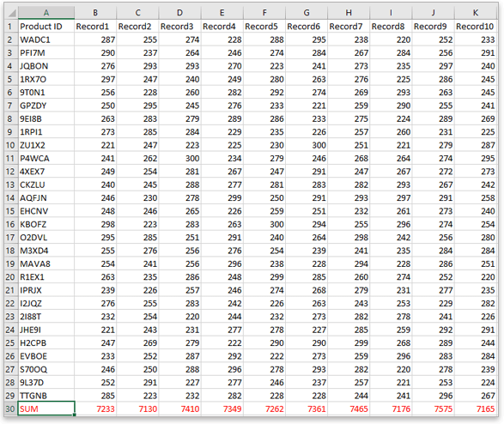
Task: Select the KBOFZ product cell
Action: coord(46,224)
